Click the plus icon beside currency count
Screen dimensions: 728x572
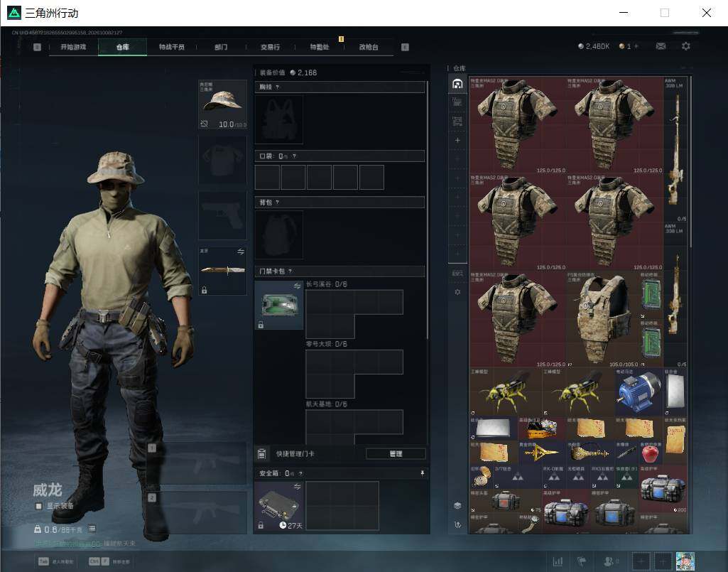636,46
